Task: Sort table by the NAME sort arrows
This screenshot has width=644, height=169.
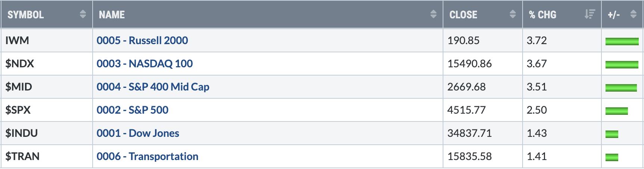Action: 433,15
